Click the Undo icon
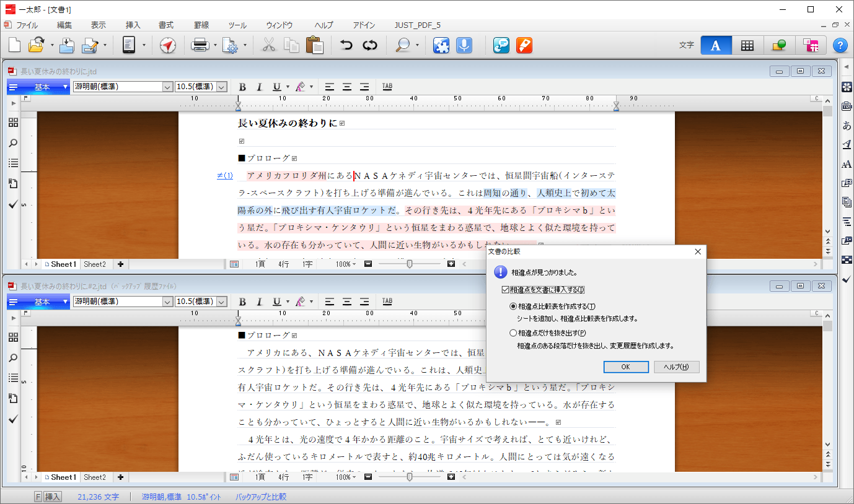The image size is (854, 504). (345, 45)
